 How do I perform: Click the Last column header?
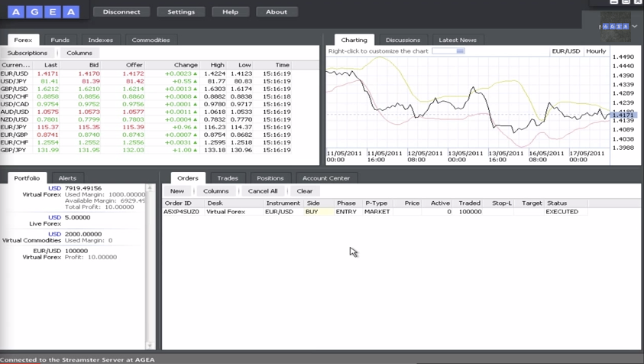point(47,65)
